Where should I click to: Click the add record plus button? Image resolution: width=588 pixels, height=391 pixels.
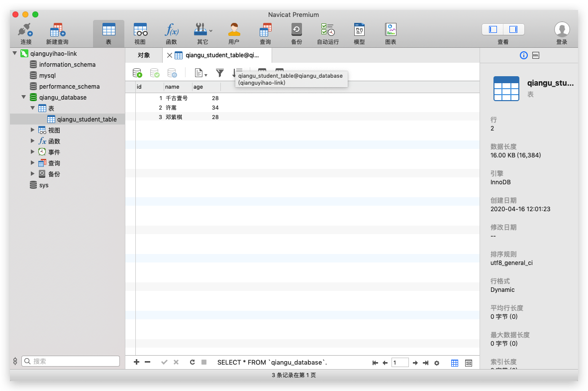(136, 362)
